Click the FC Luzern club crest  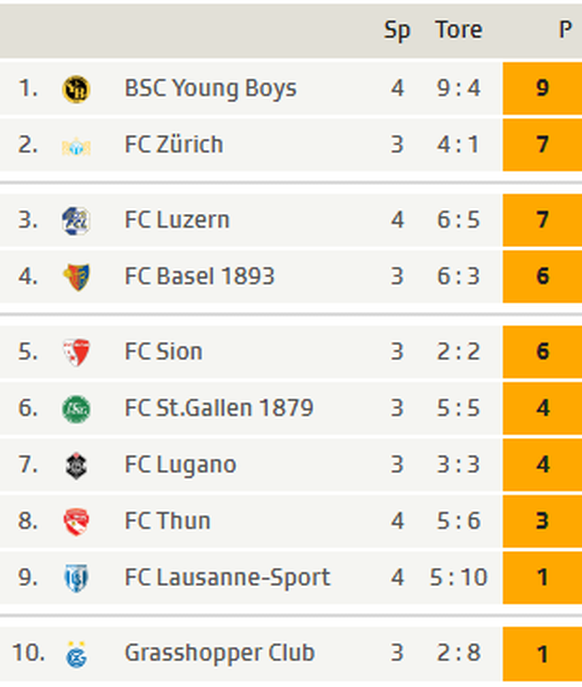[76, 221]
